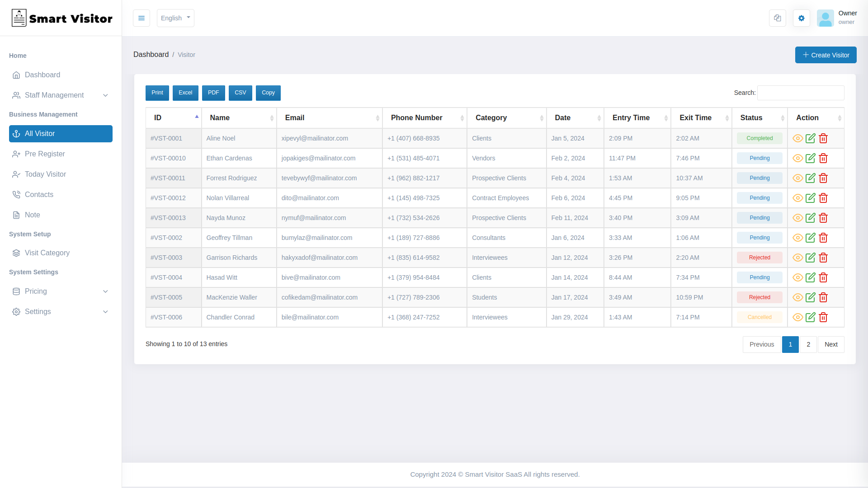Click the Create Visitor button
Screen dimensions: 868x488
(826, 55)
